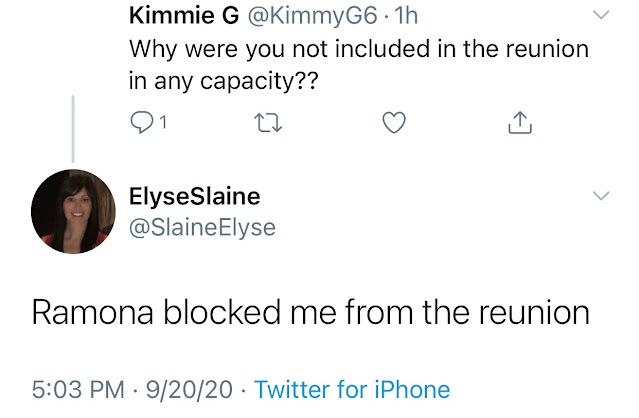Tap the share icon under Kimmie's tweet
This screenshot has height=418, width=639.
point(518,122)
